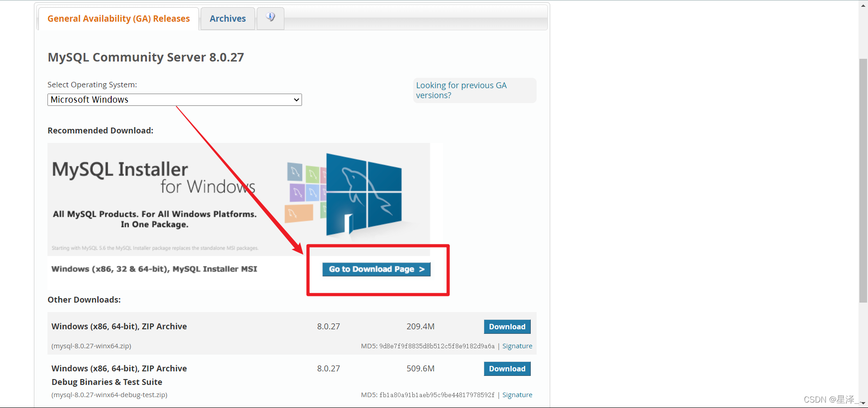This screenshot has width=868, height=408.
Task: Click the MySQL Community Server 8.0.27 heading
Action: click(x=146, y=57)
